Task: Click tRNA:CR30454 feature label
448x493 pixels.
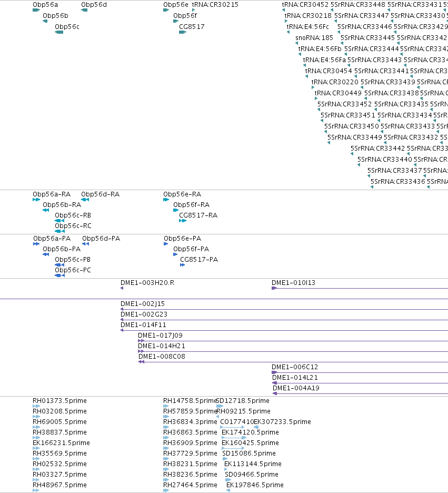Action: [328, 71]
